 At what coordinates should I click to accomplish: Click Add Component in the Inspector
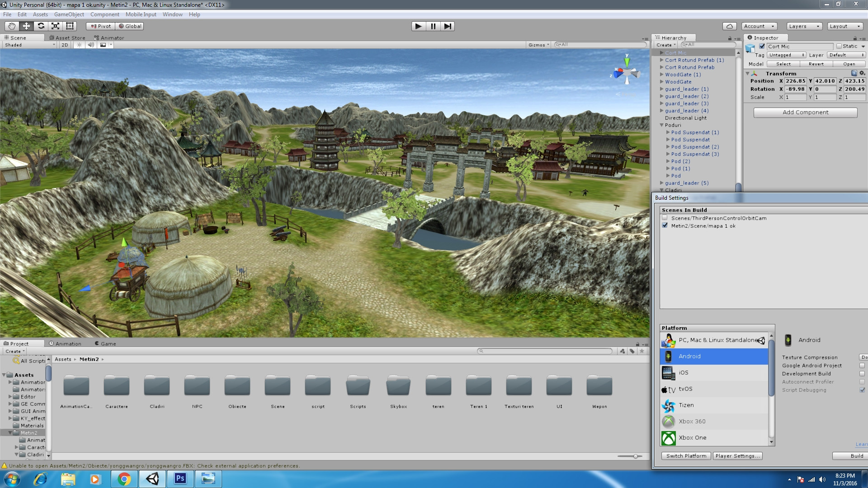click(x=805, y=112)
